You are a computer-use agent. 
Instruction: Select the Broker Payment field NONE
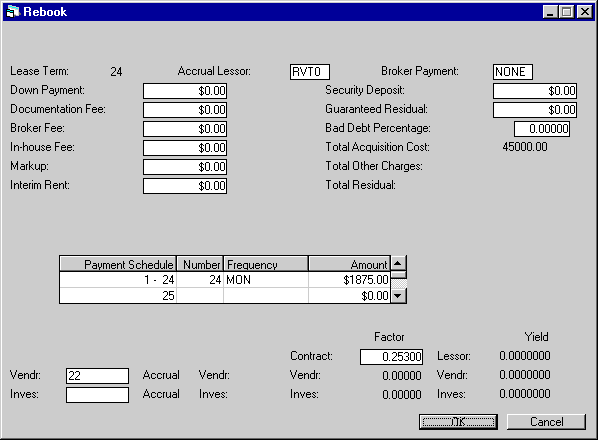(x=513, y=72)
